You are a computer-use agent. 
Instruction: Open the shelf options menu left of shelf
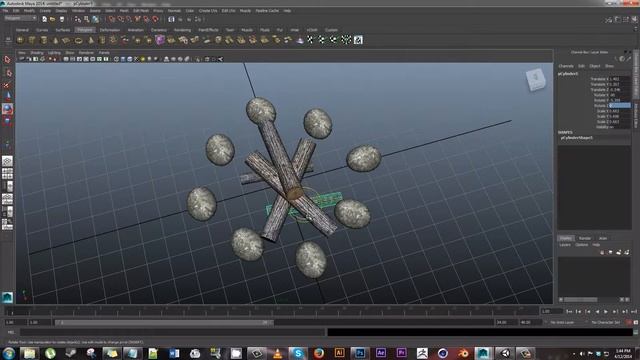click(x=8, y=40)
